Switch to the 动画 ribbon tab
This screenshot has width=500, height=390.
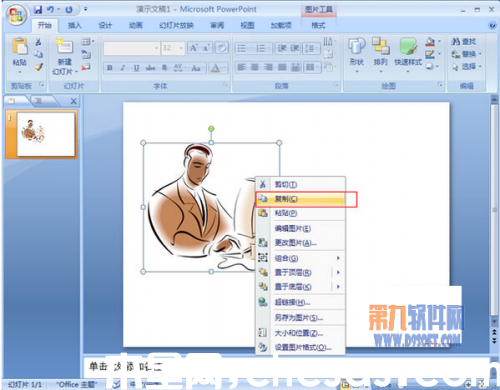click(x=136, y=25)
